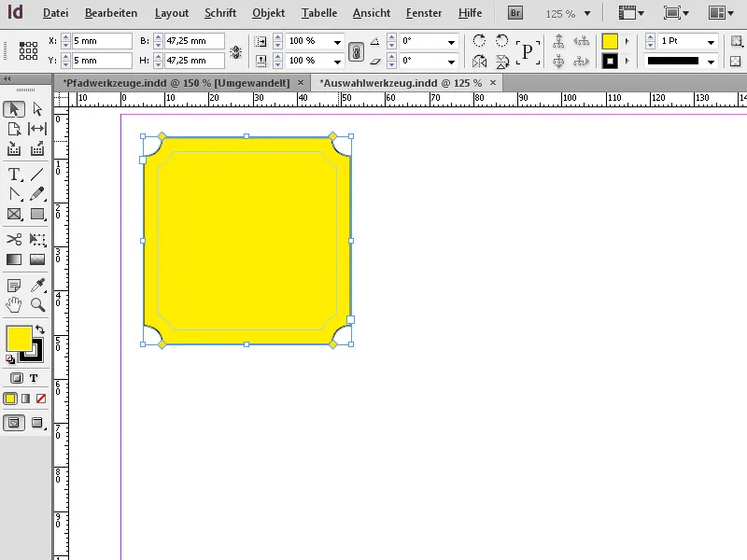Click Flip Horizontal icon
Image resolution: width=747 pixels, height=560 pixels.
479,61
